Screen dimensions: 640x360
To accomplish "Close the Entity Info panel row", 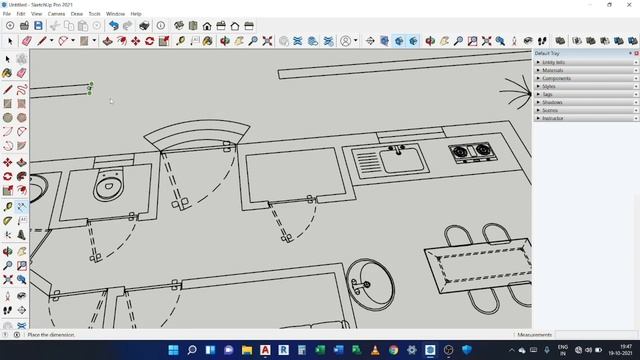I will coord(636,62).
